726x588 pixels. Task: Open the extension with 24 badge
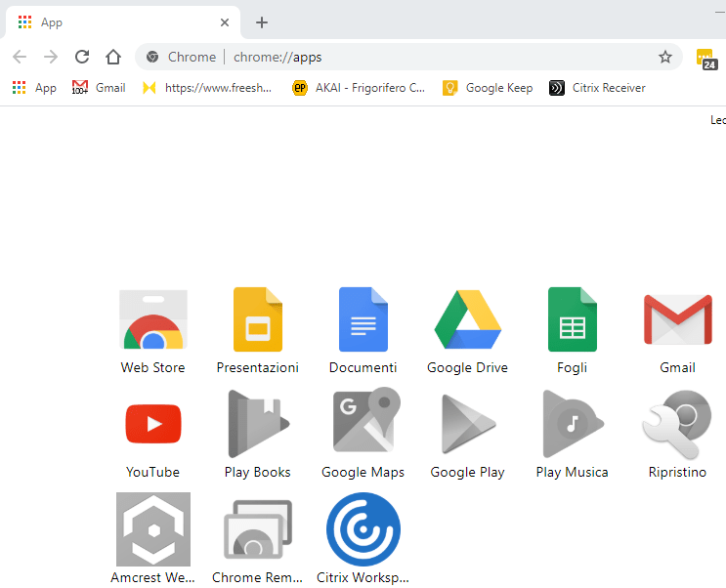tap(706, 59)
